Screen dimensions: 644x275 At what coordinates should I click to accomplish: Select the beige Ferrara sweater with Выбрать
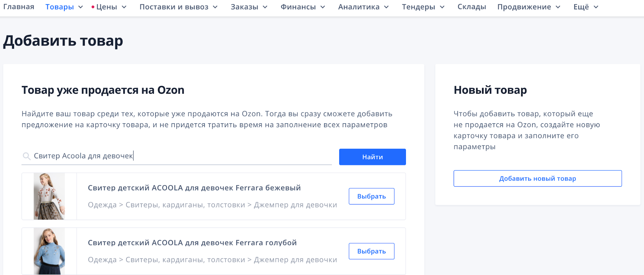tap(371, 196)
